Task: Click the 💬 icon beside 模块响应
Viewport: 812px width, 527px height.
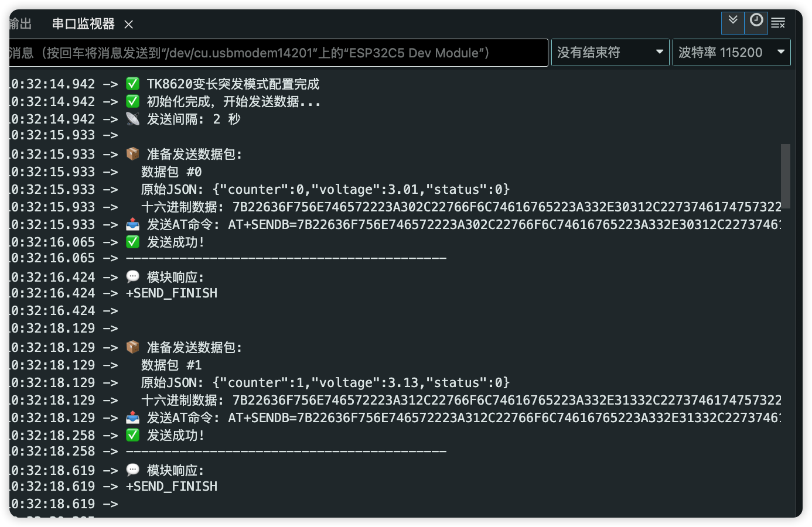Action: click(x=132, y=276)
